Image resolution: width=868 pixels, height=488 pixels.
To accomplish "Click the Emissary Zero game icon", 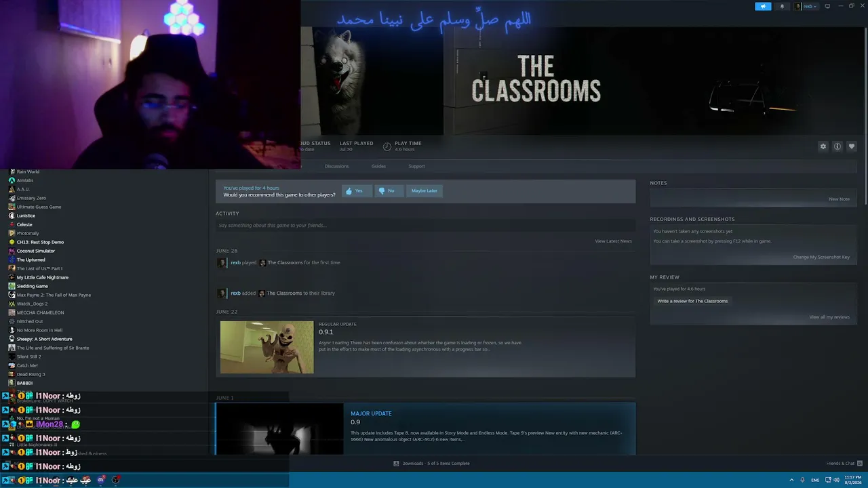I will [x=12, y=199].
